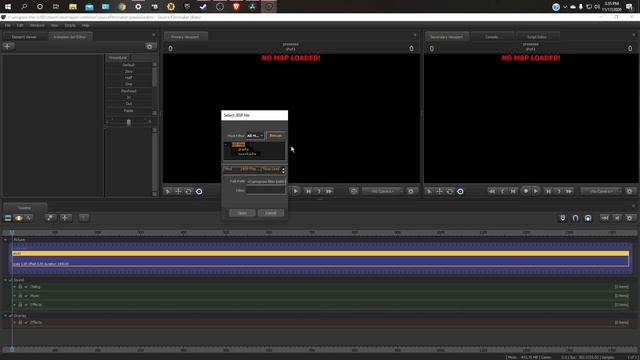Image resolution: width=640 pixels, height=360 pixels.
Task: Play in the secondary viewport
Action: point(536,191)
